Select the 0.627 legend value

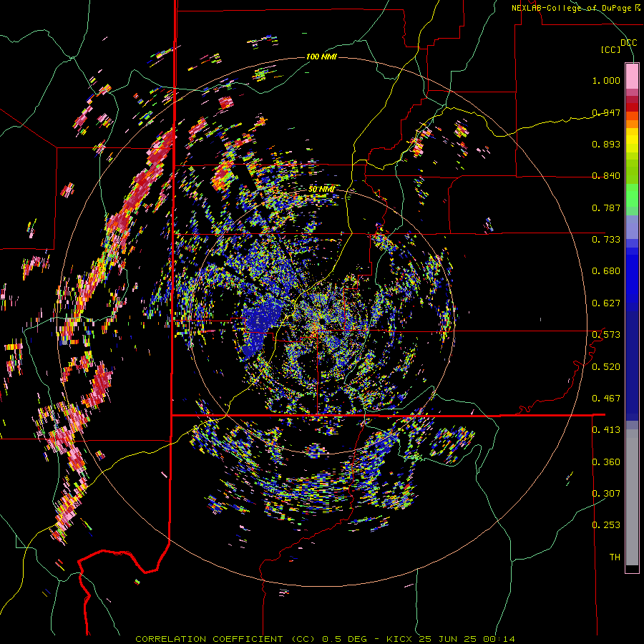[606, 303]
